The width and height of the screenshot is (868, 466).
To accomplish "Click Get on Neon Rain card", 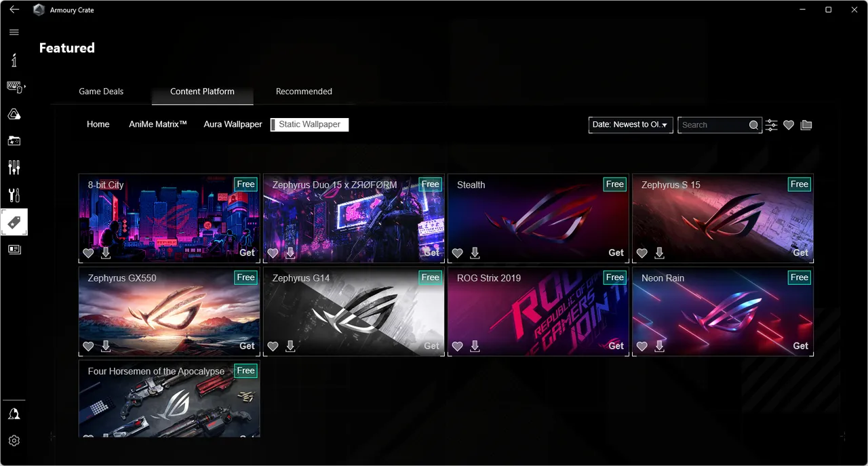I will (801, 347).
